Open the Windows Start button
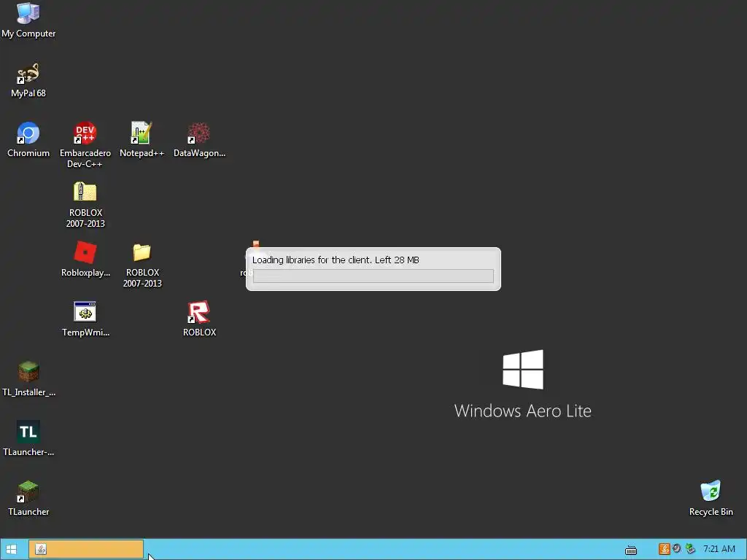 12,550
